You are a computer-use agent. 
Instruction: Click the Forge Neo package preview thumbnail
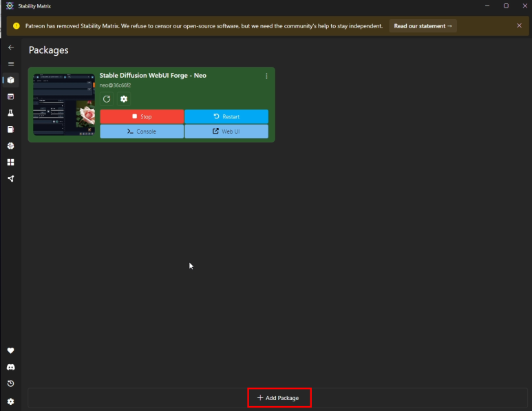tap(64, 105)
